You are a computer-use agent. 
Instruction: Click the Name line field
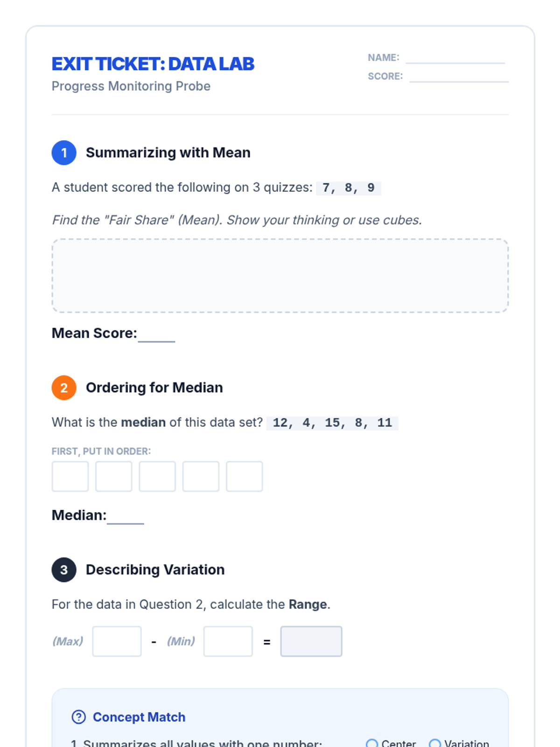click(455, 58)
